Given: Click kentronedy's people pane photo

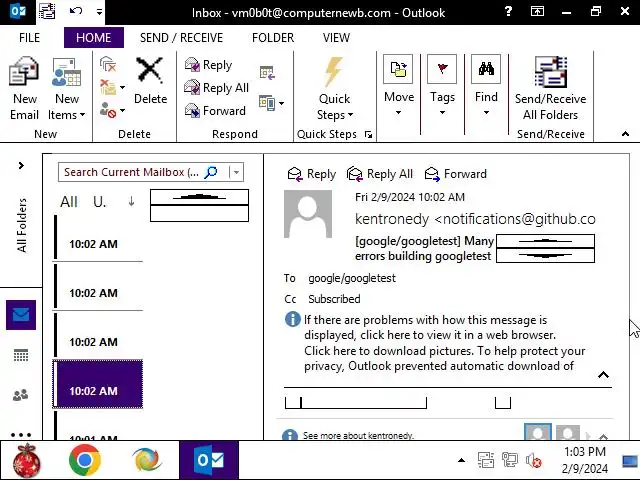Looking at the screenshot, I should (538, 432).
